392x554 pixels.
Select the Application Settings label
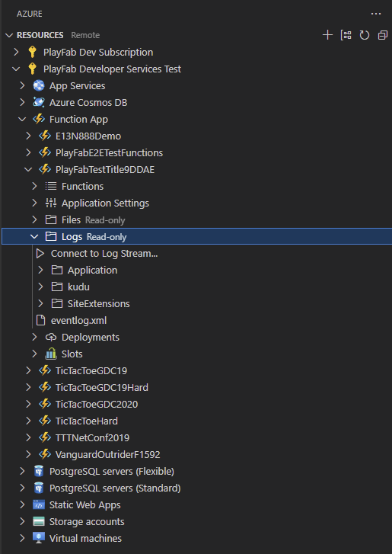[x=105, y=203]
